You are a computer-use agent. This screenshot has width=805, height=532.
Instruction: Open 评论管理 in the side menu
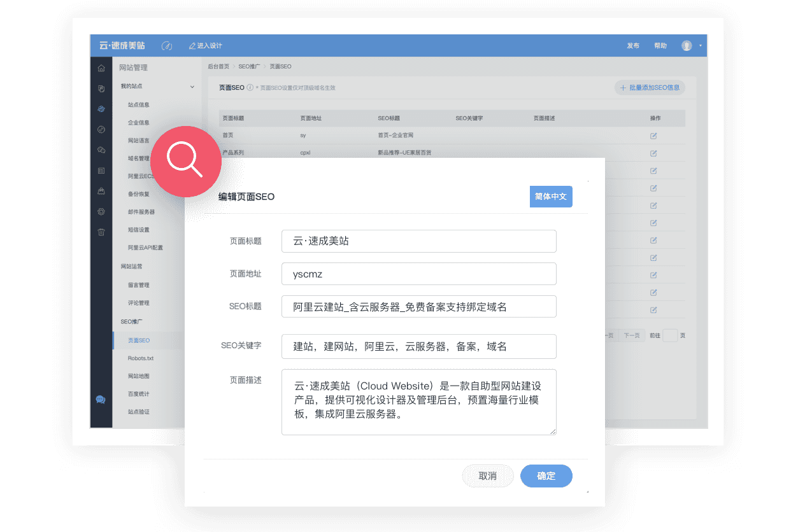click(x=139, y=303)
